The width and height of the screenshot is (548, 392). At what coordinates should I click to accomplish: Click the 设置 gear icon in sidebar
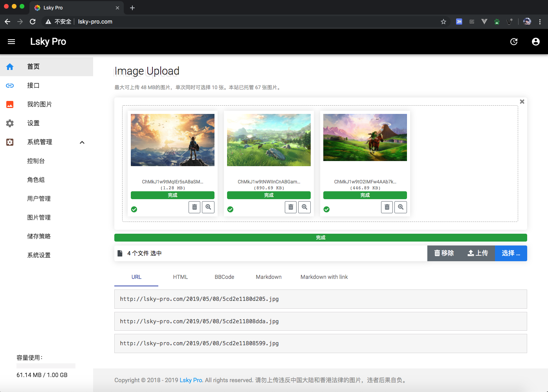(9, 123)
